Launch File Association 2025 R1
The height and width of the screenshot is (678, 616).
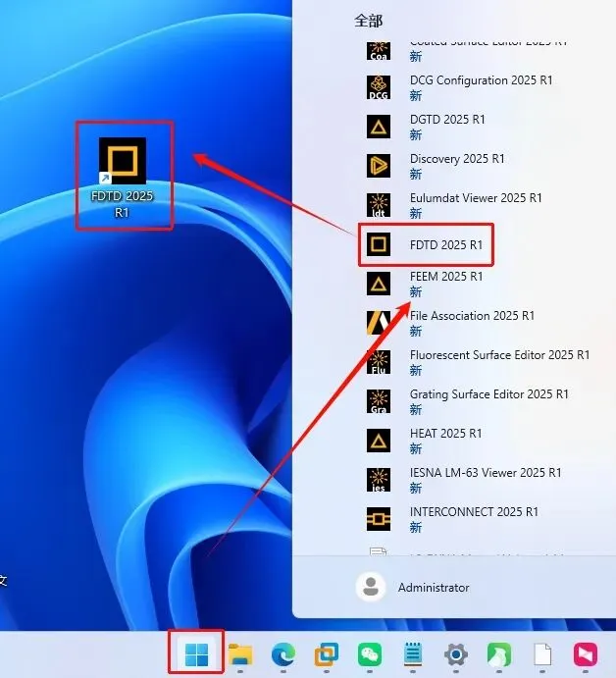pyautogui.click(x=472, y=316)
